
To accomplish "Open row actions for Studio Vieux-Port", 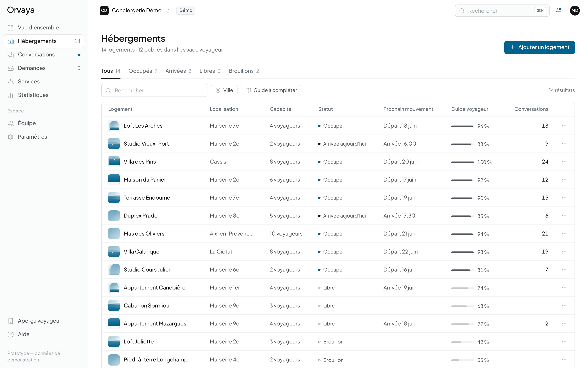I will pyautogui.click(x=564, y=144).
